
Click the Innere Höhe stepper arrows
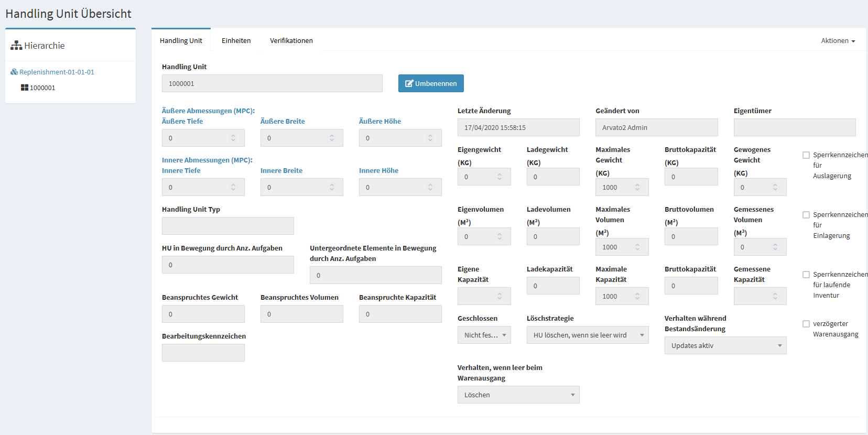point(430,187)
